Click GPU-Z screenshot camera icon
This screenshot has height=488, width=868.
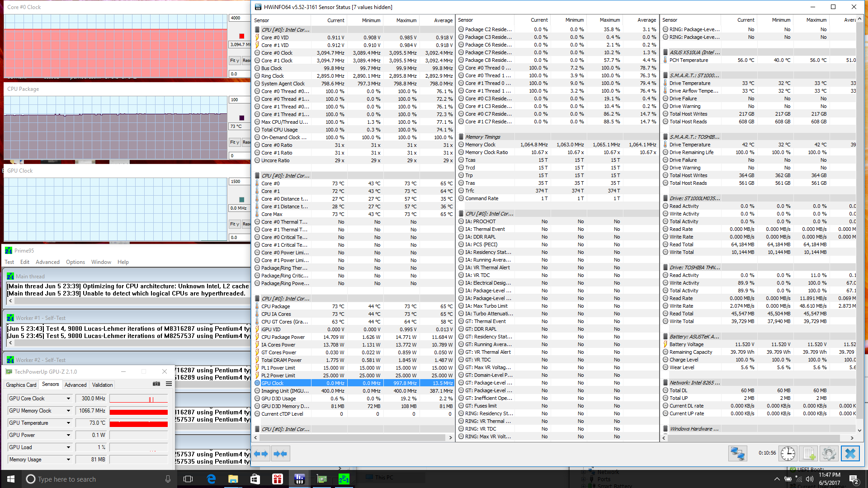click(x=156, y=384)
